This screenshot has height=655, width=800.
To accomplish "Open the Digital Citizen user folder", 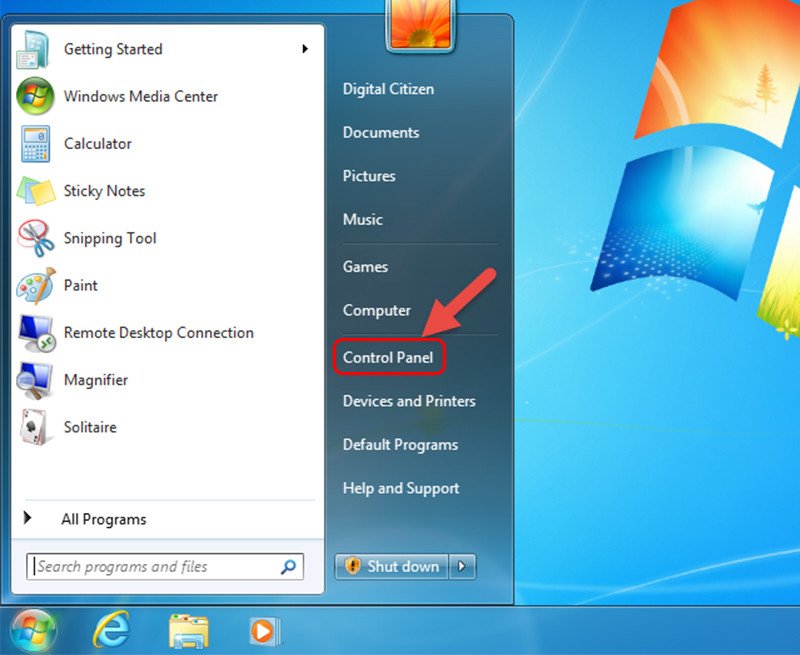I will coord(388,89).
